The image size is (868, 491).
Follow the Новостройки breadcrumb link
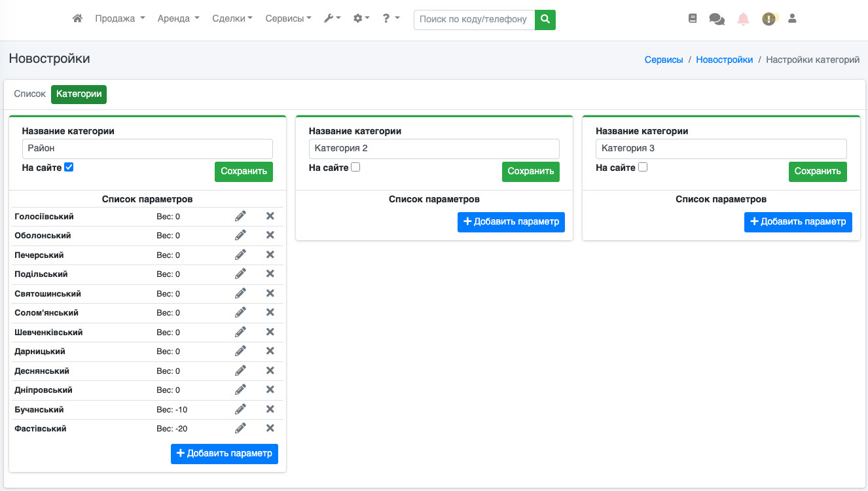tap(724, 60)
